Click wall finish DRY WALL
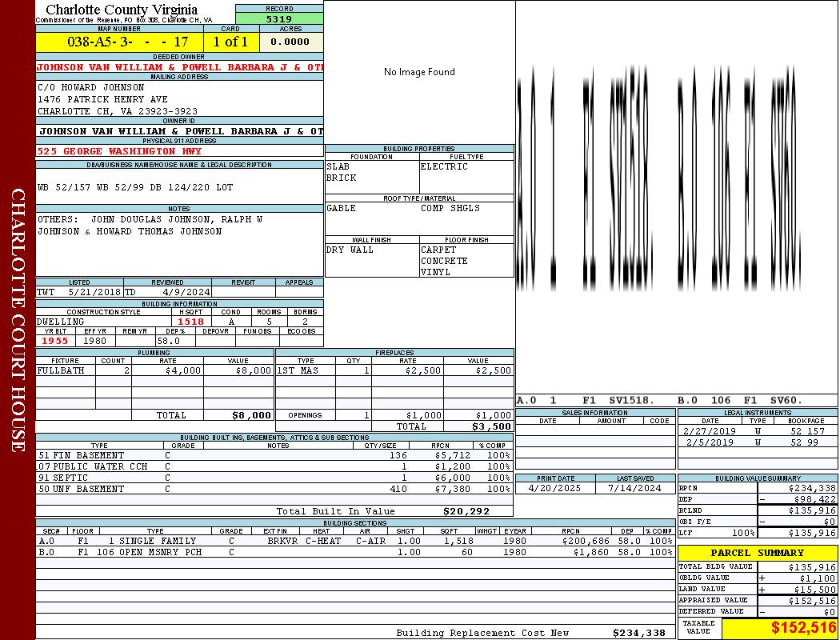 [350, 250]
